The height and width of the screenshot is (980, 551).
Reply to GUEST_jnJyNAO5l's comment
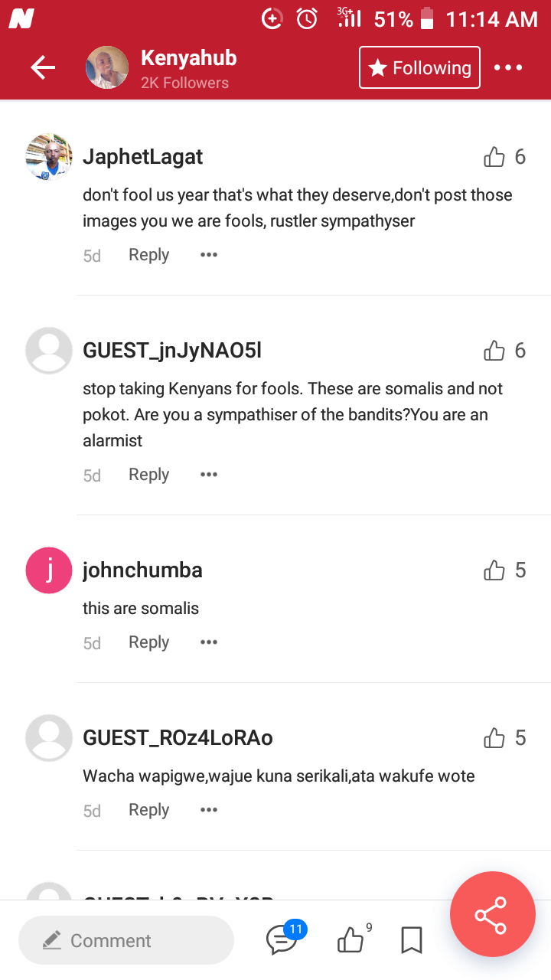148,475
